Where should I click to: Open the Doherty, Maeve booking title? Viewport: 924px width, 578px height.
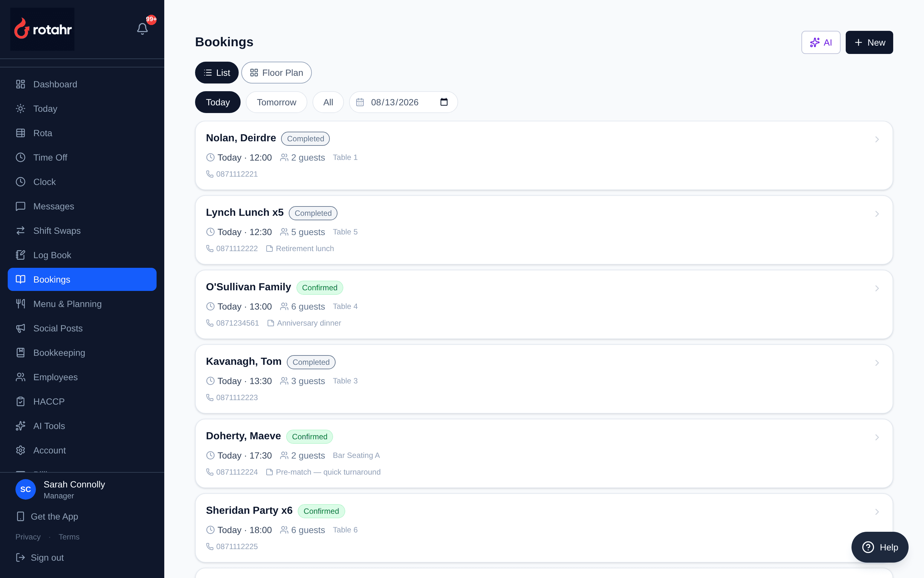coord(243,436)
